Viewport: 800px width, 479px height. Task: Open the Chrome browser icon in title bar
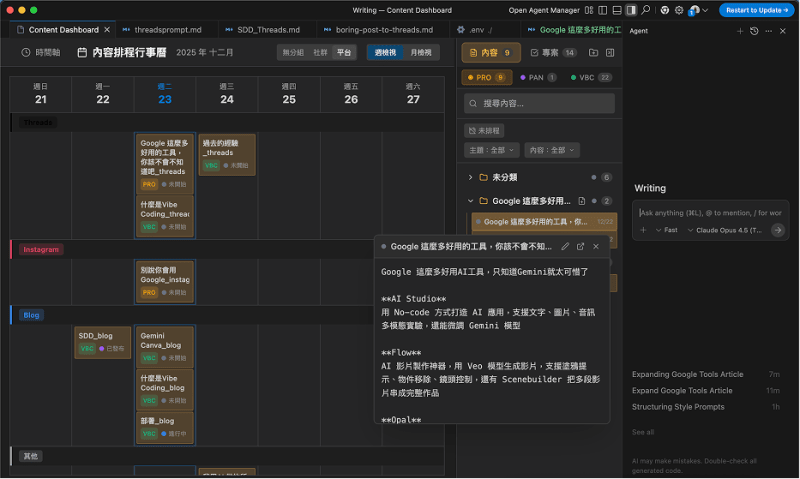tap(665, 10)
